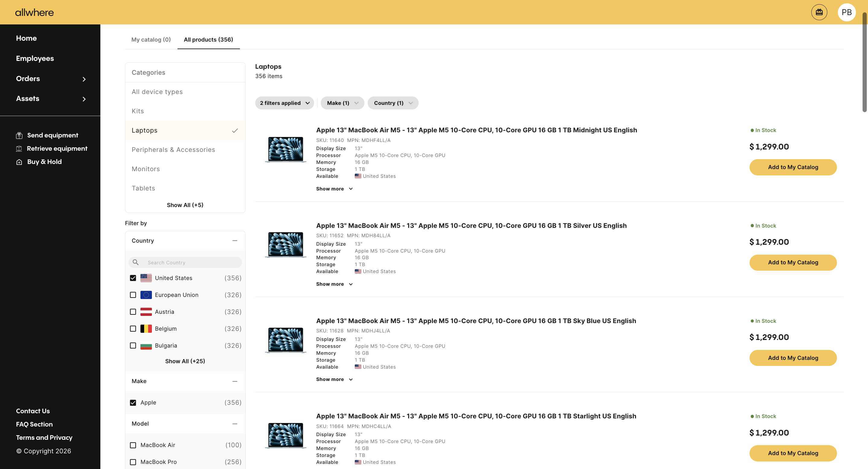Open the PB profile avatar
The height and width of the screenshot is (469, 868).
coord(846,12)
